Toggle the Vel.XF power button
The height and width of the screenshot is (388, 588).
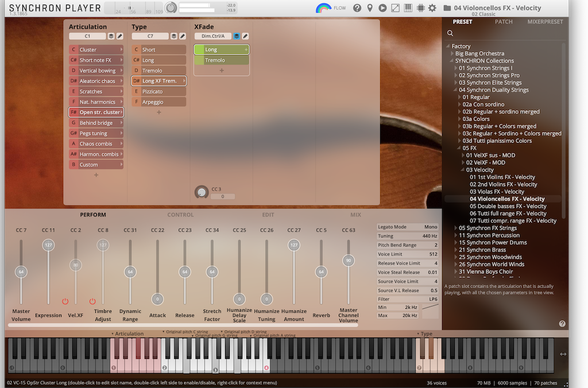pyautogui.click(x=65, y=301)
